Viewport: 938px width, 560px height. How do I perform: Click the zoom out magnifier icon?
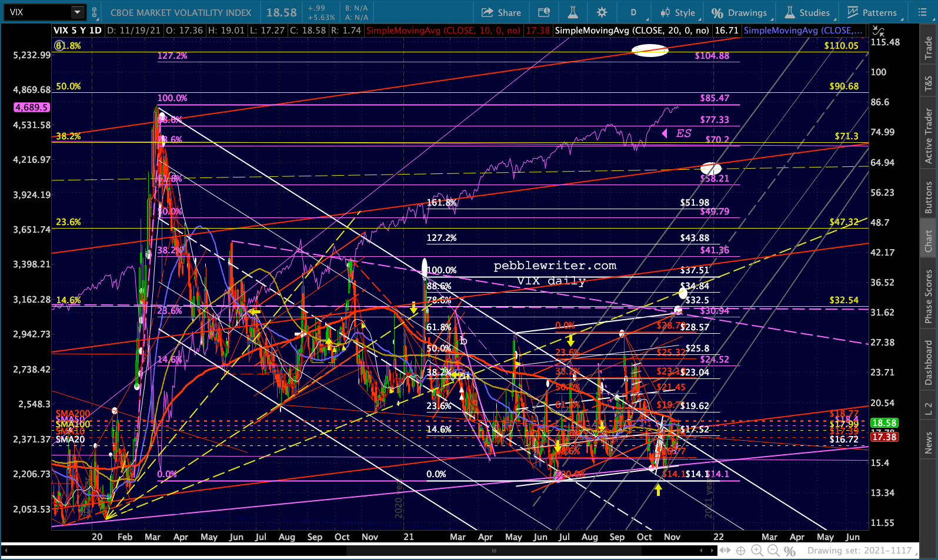pyautogui.click(x=773, y=551)
